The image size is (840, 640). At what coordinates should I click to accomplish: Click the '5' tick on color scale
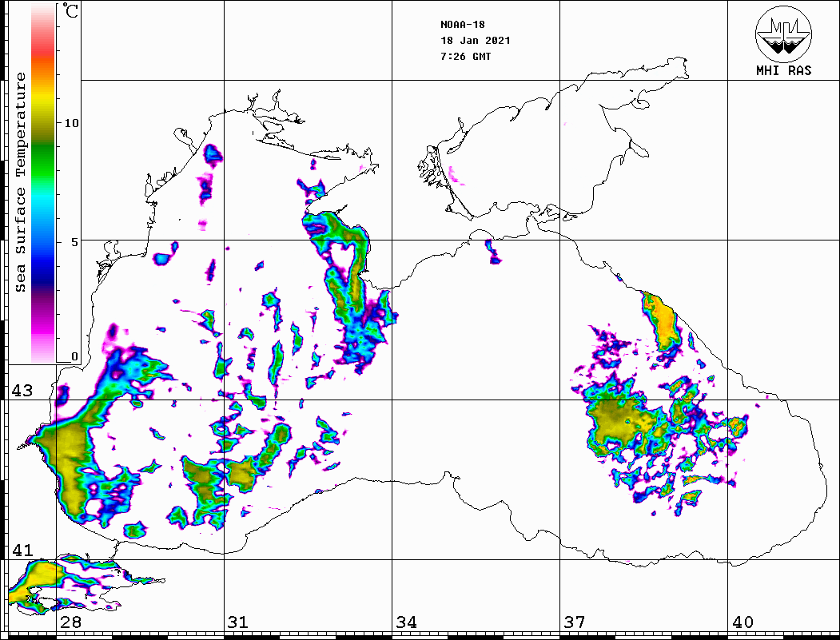pos(75,242)
